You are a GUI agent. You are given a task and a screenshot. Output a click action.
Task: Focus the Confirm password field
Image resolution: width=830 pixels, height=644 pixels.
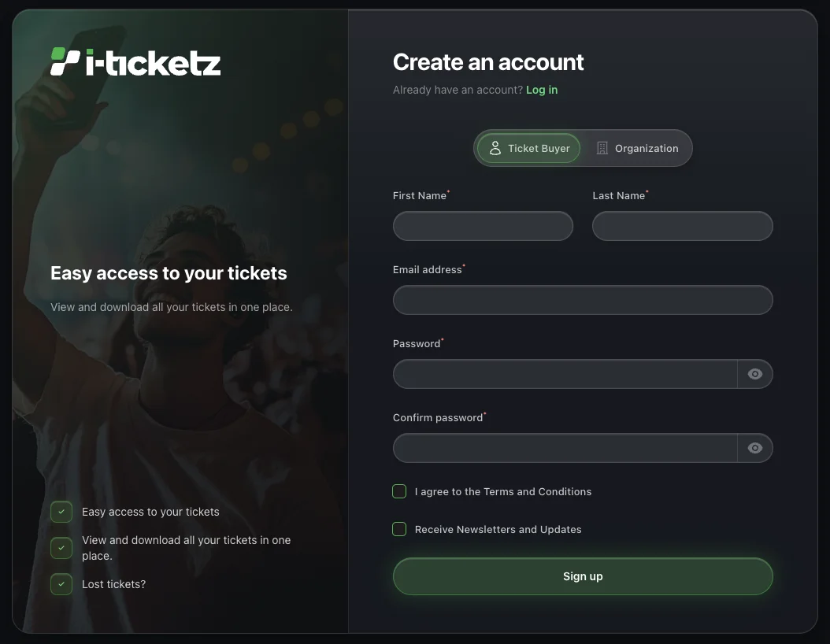(x=565, y=448)
